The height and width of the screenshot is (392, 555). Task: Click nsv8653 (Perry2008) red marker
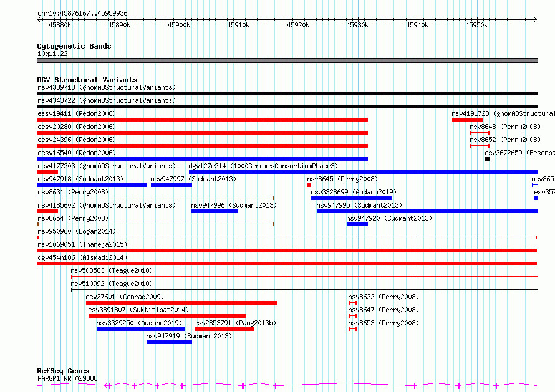tap(352, 329)
